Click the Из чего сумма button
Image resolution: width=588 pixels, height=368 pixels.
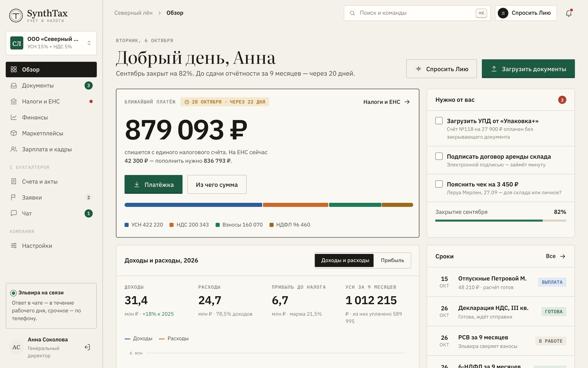pos(217,184)
